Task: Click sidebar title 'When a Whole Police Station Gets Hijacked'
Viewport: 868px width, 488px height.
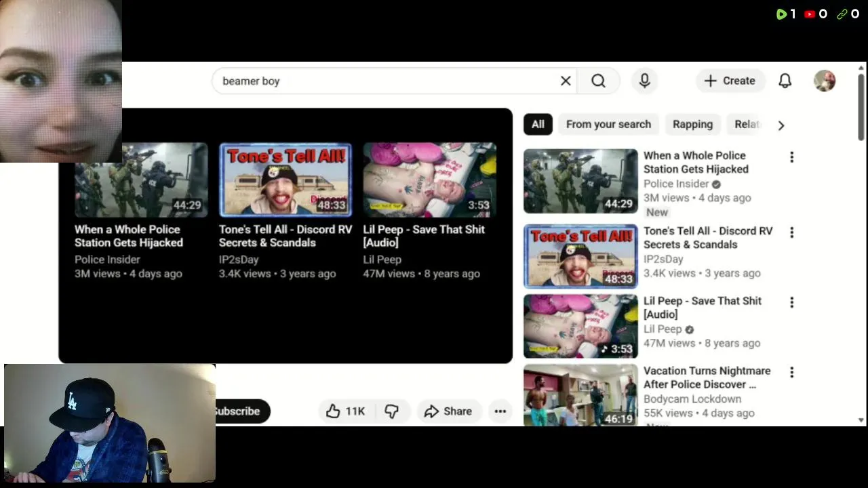Action: (x=696, y=163)
